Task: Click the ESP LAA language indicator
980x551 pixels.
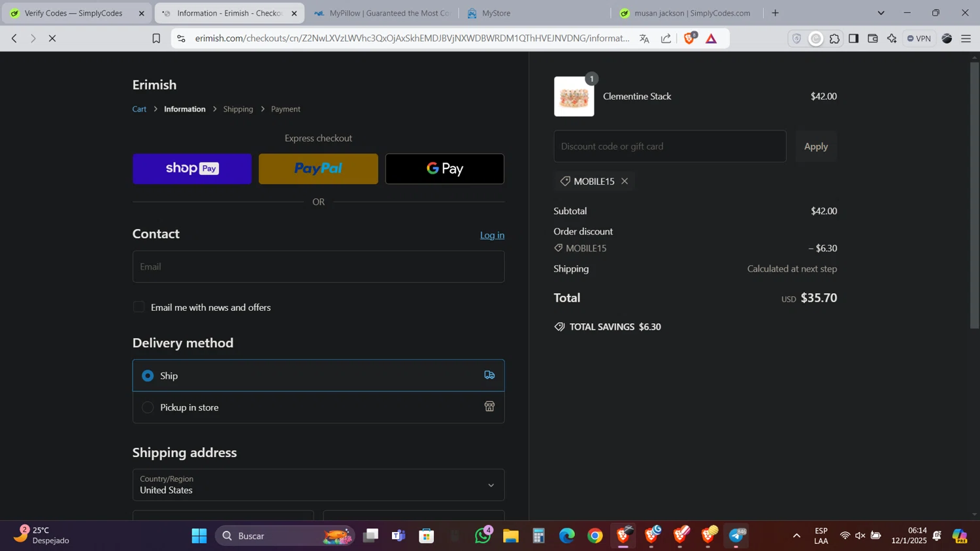Action: [x=821, y=536]
